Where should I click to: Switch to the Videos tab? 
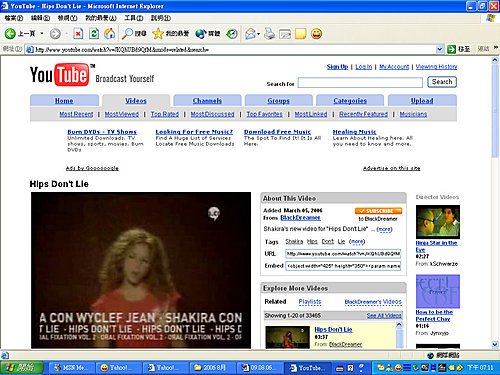click(136, 101)
